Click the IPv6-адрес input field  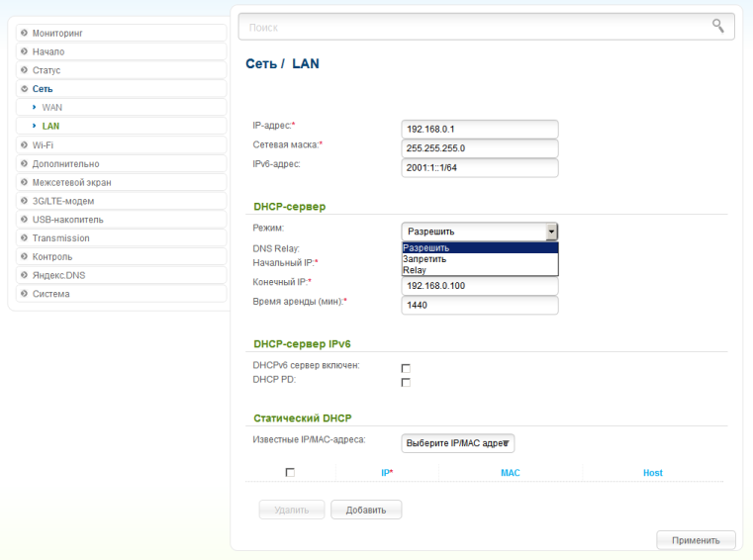pyautogui.click(x=480, y=167)
